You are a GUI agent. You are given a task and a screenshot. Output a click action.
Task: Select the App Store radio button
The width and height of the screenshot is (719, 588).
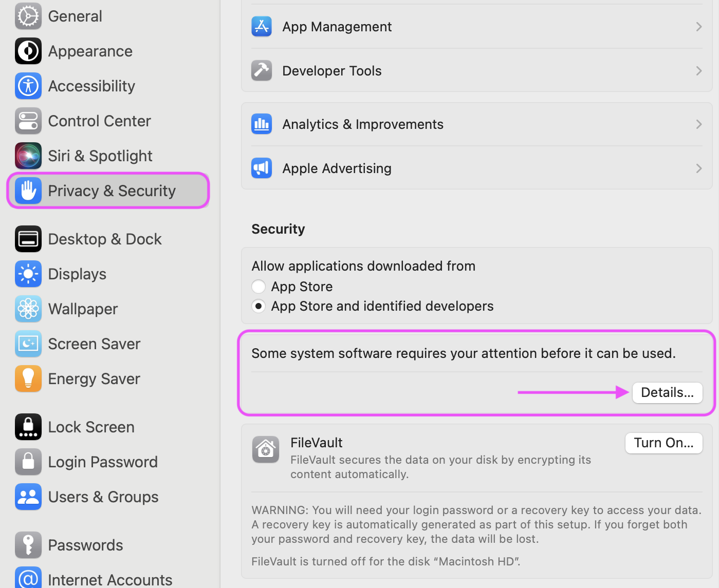point(259,287)
